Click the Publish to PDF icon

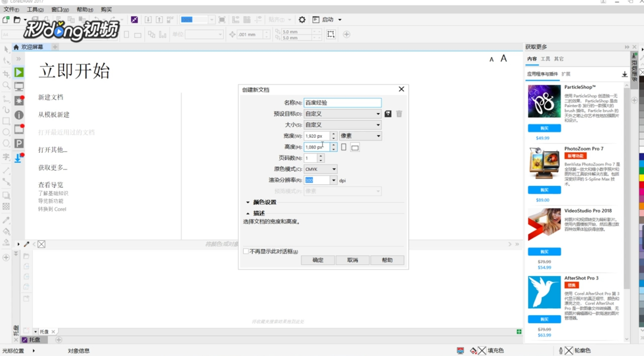pyautogui.click(x=170, y=20)
